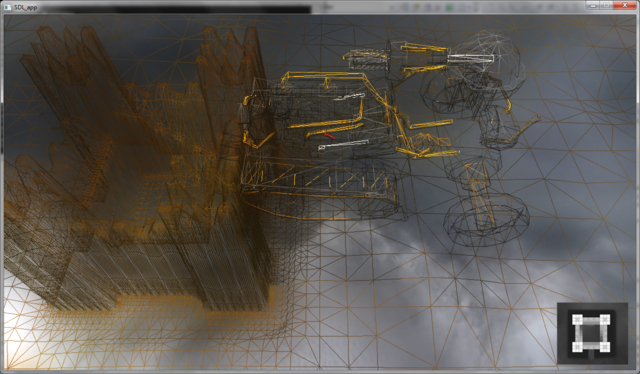Click the SDL_app title bar text
Image resolution: width=640 pixels, height=374 pixels.
point(26,8)
